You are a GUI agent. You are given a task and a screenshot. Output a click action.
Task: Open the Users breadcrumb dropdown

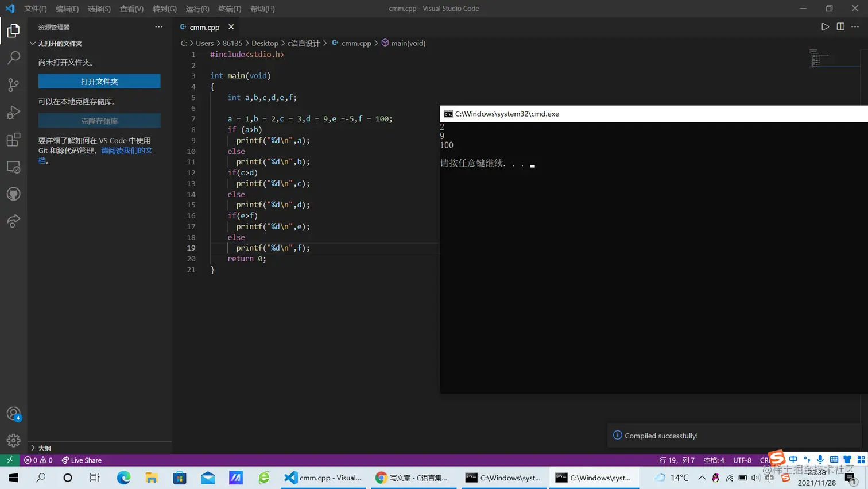[204, 43]
